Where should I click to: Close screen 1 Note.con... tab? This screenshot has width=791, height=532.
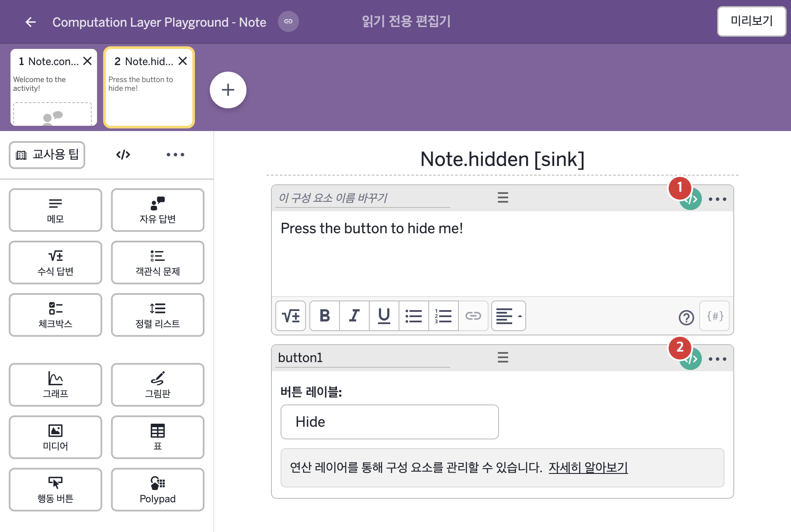coord(87,61)
